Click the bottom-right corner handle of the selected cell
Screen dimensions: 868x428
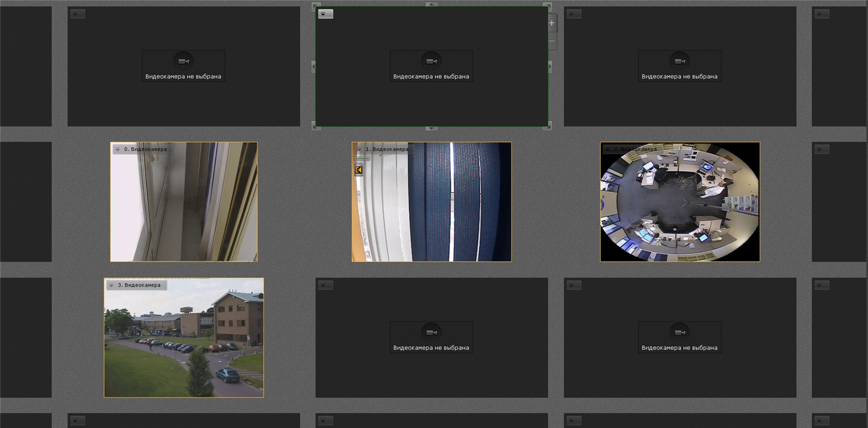tap(548, 126)
